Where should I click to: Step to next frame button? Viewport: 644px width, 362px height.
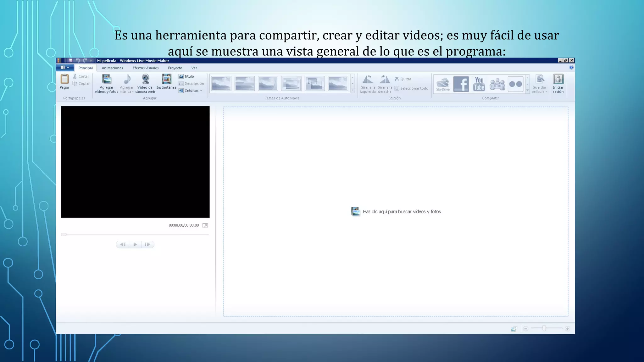147,244
